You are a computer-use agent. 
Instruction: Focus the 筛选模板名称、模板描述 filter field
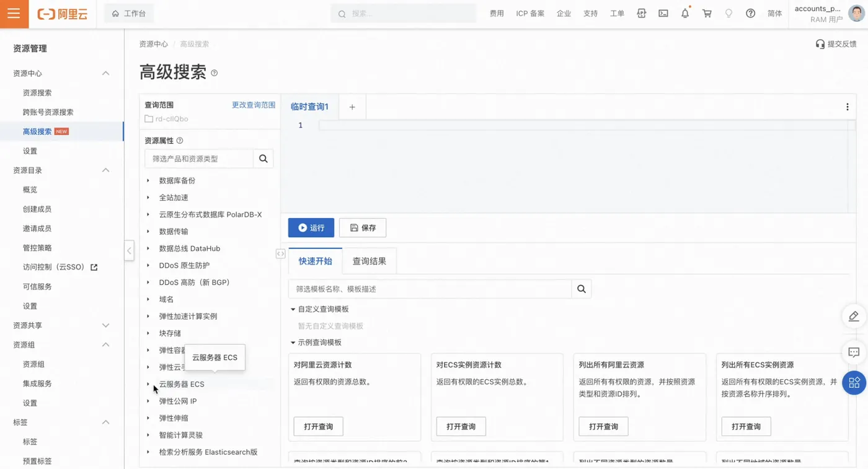coord(430,289)
